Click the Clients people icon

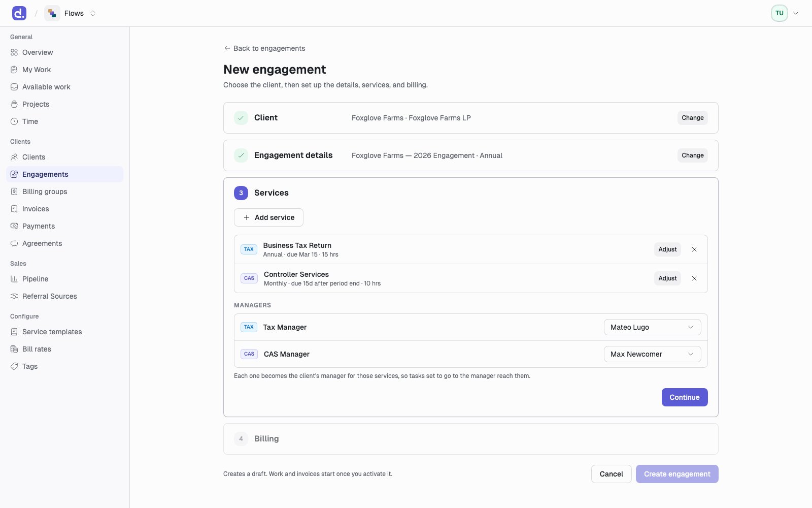click(14, 157)
